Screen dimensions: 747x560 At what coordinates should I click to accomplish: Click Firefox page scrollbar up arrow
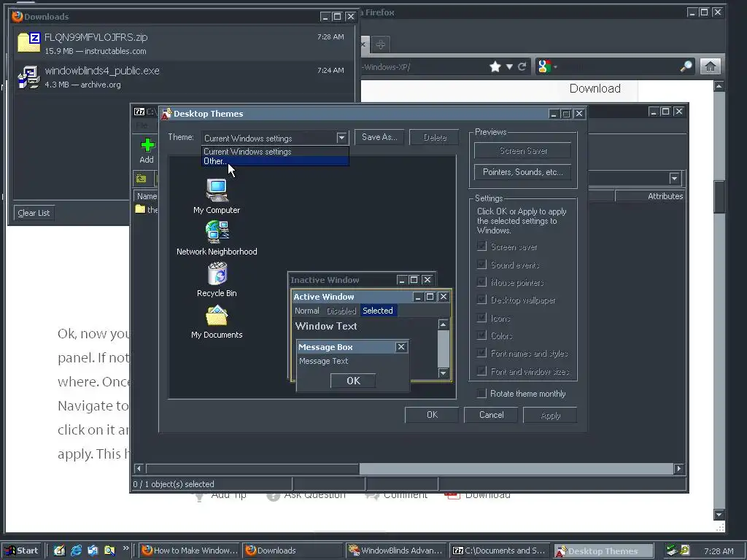[x=719, y=86]
